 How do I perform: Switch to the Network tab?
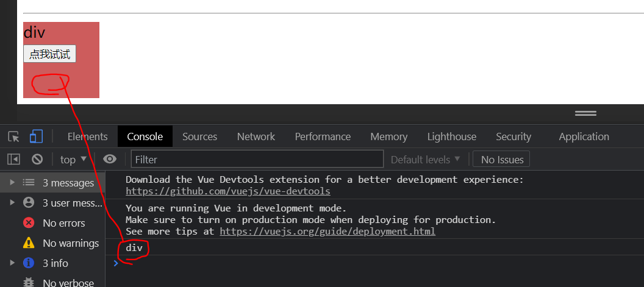tap(256, 136)
